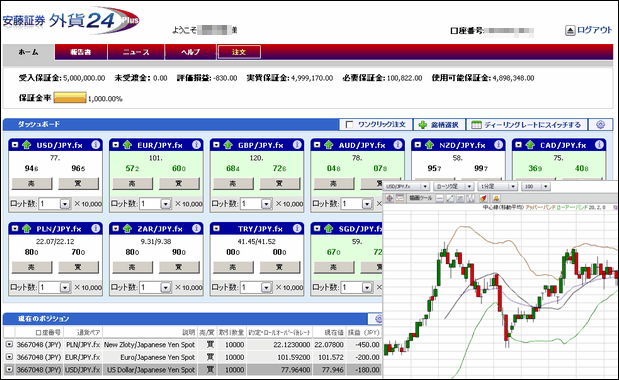Image resolution: width=619 pixels, height=380 pixels.
Task: Open PLN/JPY.fx lot size dropdown
Action: coord(65,288)
